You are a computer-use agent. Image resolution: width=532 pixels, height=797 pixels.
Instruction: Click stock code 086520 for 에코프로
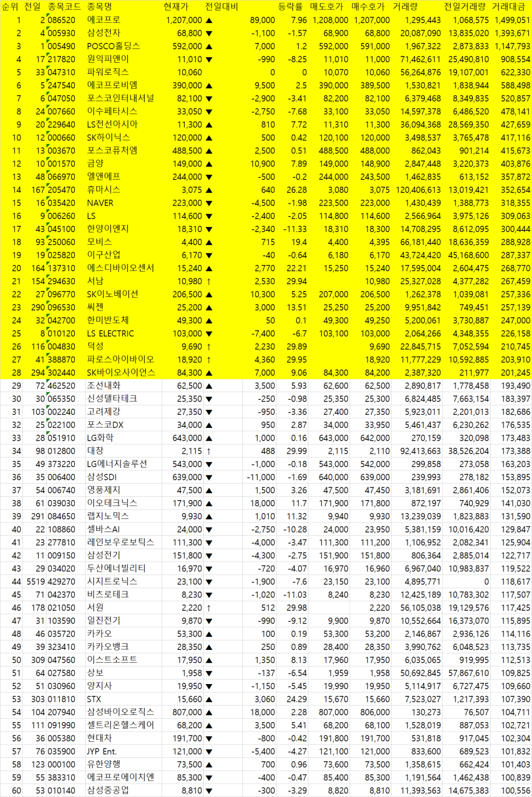pos(61,20)
